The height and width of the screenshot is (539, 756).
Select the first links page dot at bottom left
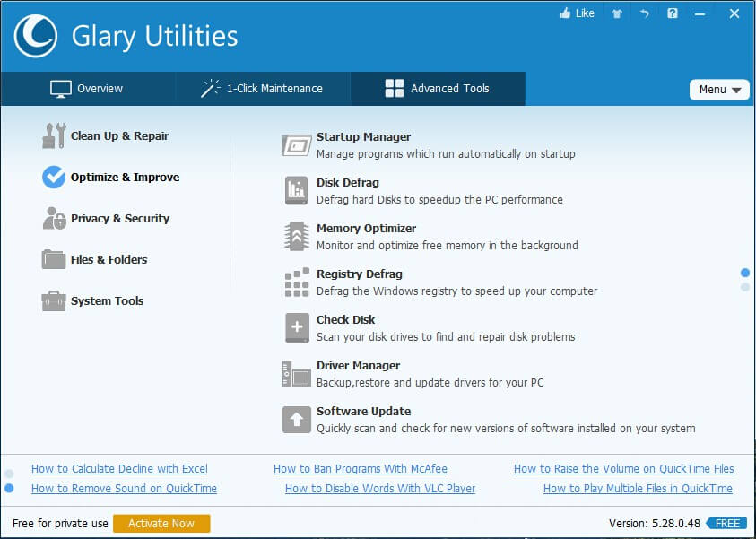9,473
